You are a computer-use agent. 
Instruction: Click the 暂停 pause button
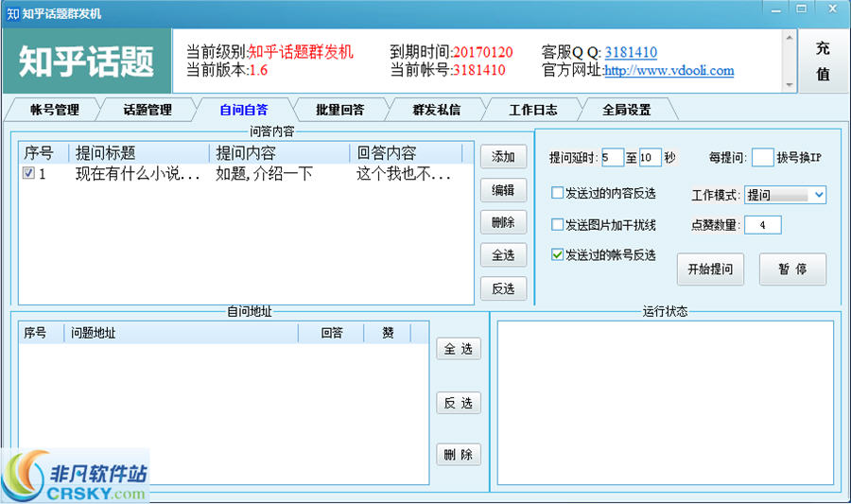coord(792,269)
